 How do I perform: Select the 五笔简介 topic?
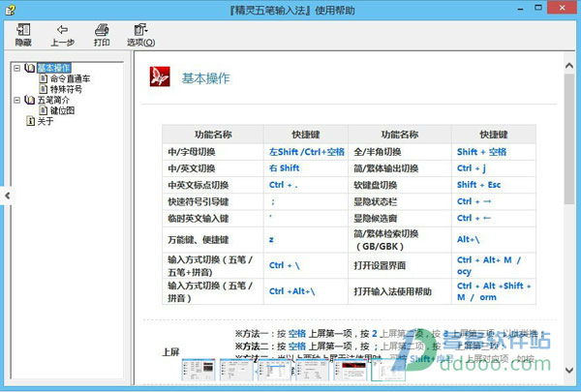point(53,100)
